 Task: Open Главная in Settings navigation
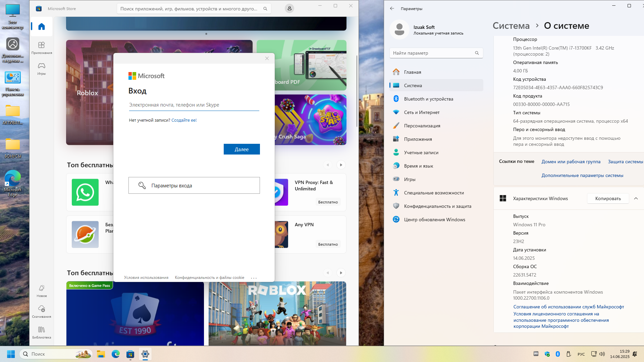(436, 72)
